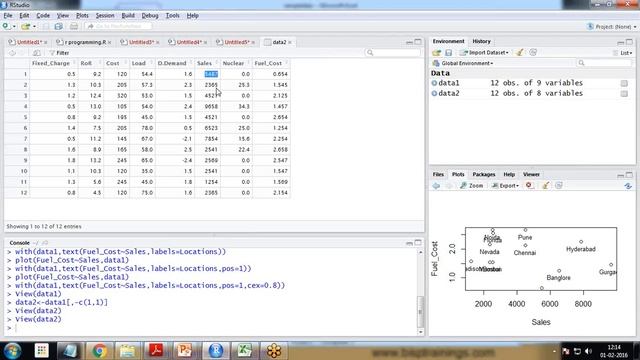Click the Zoom plot button

tap(471, 186)
